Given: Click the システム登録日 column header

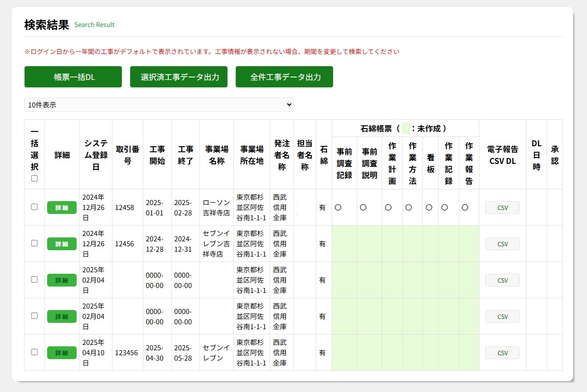Looking at the screenshot, I should point(96,155).
